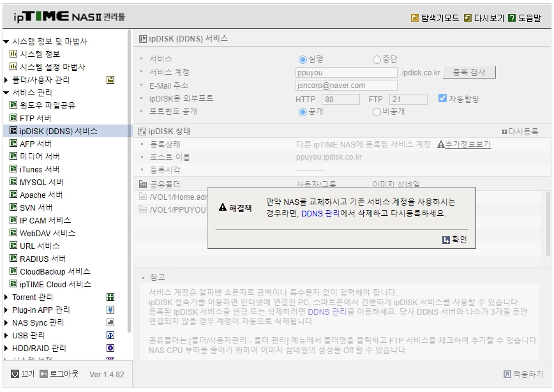The height and width of the screenshot is (392, 554).
Task: Open 도움말 help icon
Action: click(512, 18)
